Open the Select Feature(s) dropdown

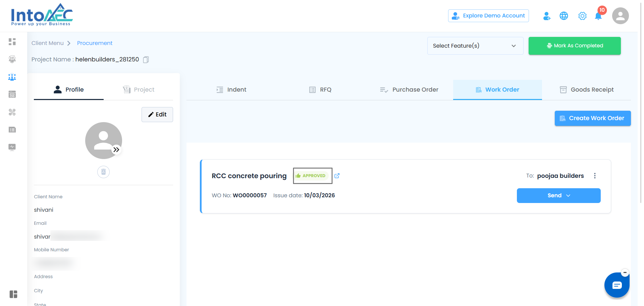coord(475,46)
